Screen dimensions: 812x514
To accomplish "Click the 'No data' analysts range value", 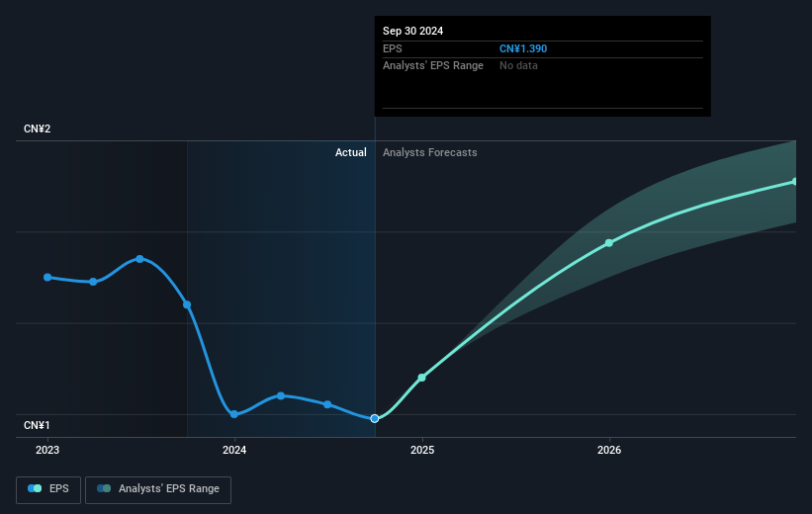I will pyautogui.click(x=518, y=66).
